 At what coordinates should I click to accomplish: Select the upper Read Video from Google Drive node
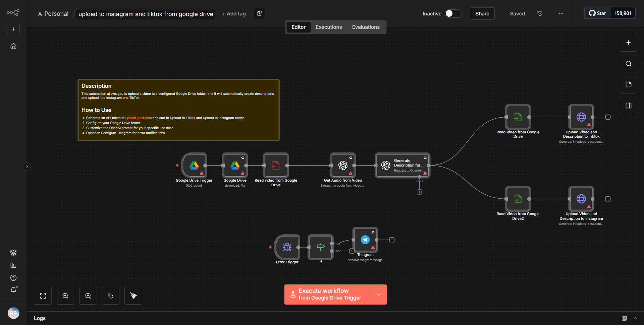pyautogui.click(x=518, y=117)
